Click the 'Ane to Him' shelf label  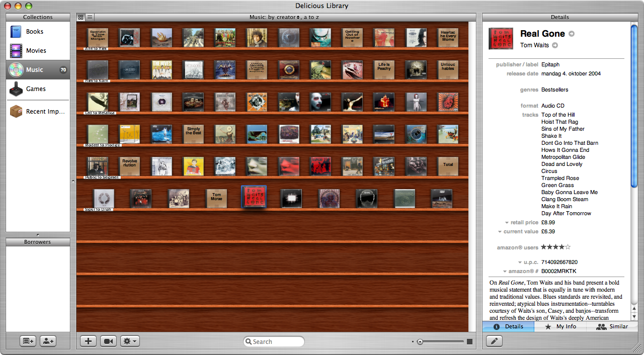[x=96, y=48]
